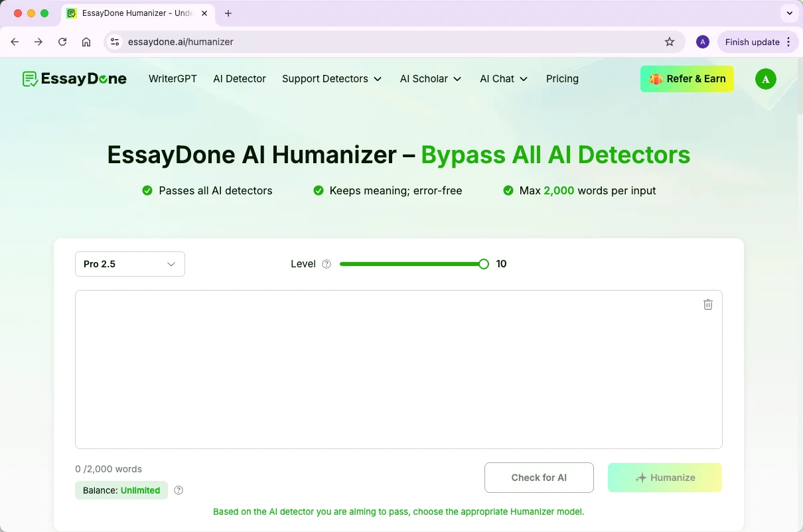The height and width of the screenshot is (532, 803).
Task: Open the Chrome three-dot menu
Action: (788, 42)
